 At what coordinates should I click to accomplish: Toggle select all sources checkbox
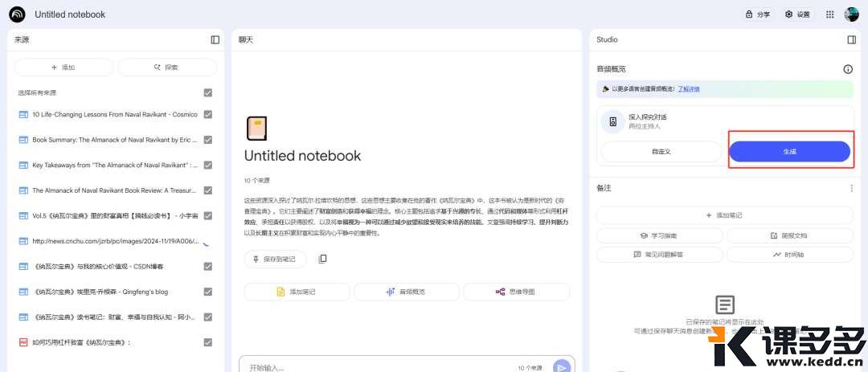[x=207, y=92]
